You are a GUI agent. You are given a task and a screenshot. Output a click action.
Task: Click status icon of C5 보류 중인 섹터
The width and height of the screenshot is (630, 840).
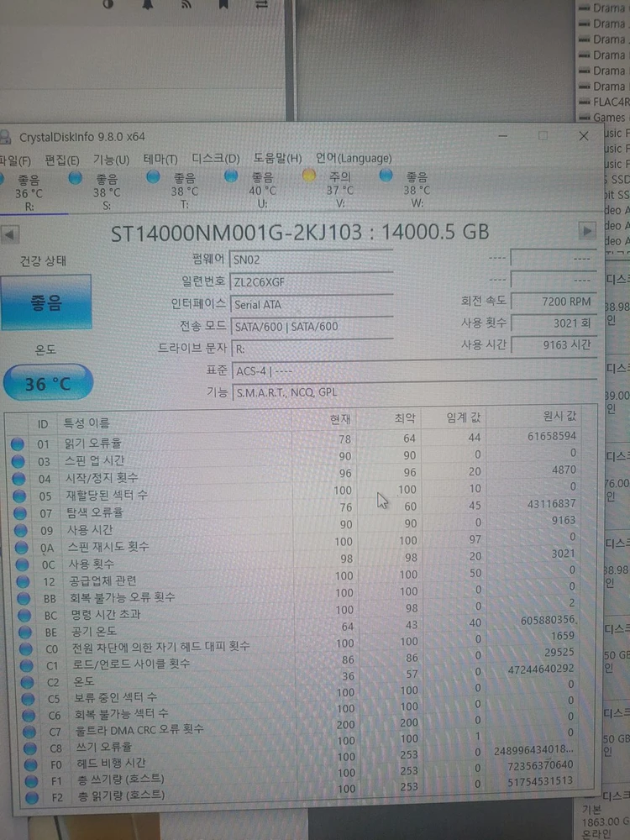28,699
